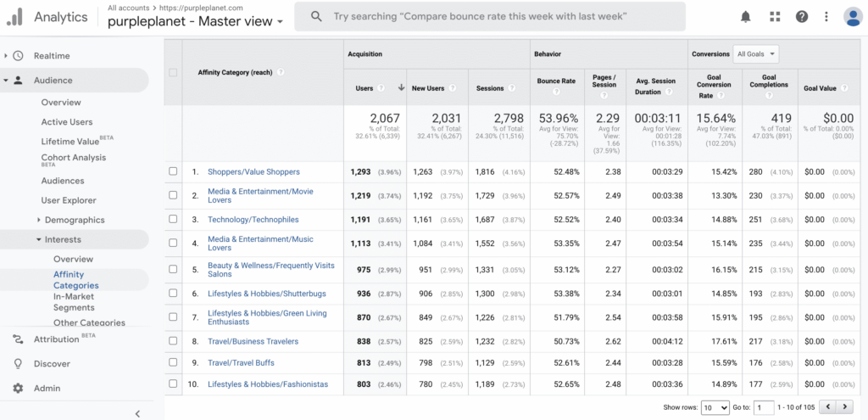Tick the select-all checkbox in table header
868x420 pixels.
click(x=173, y=73)
